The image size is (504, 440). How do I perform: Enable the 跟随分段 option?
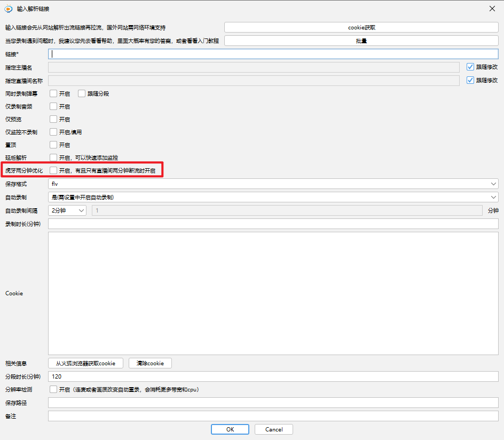click(81, 93)
